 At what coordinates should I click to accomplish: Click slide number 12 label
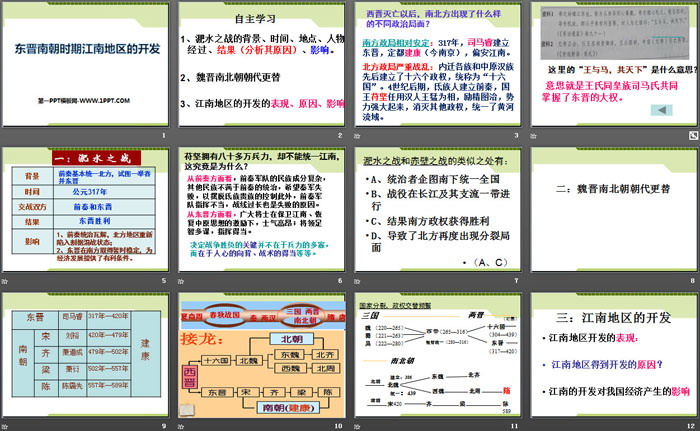click(x=691, y=426)
